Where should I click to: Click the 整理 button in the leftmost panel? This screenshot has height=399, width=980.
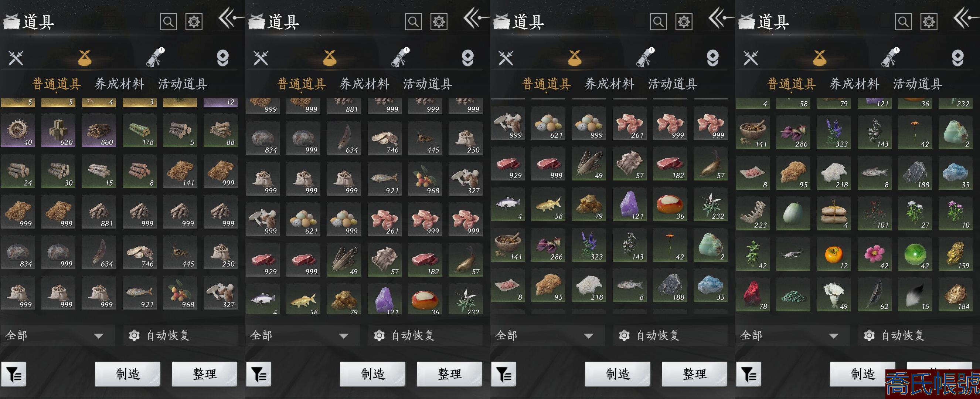[x=205, y=374]
